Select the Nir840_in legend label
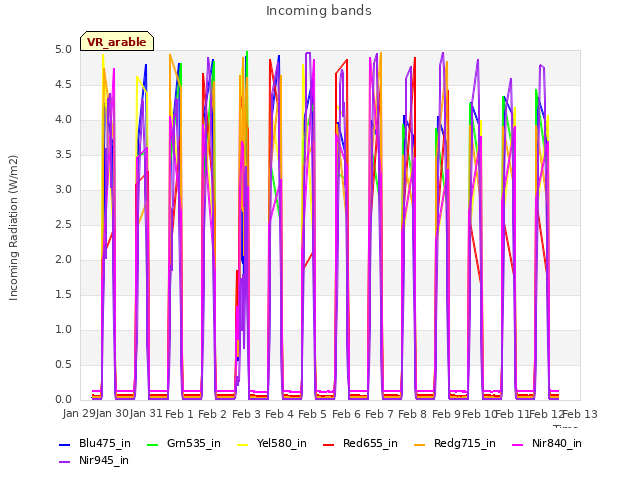640x480 pixels. (557, 443)
